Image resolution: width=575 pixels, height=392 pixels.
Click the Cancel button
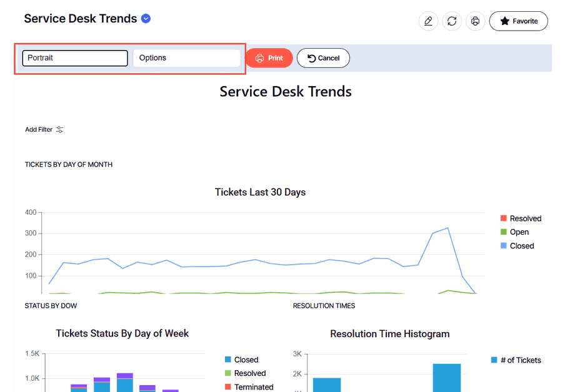(323, 58)
